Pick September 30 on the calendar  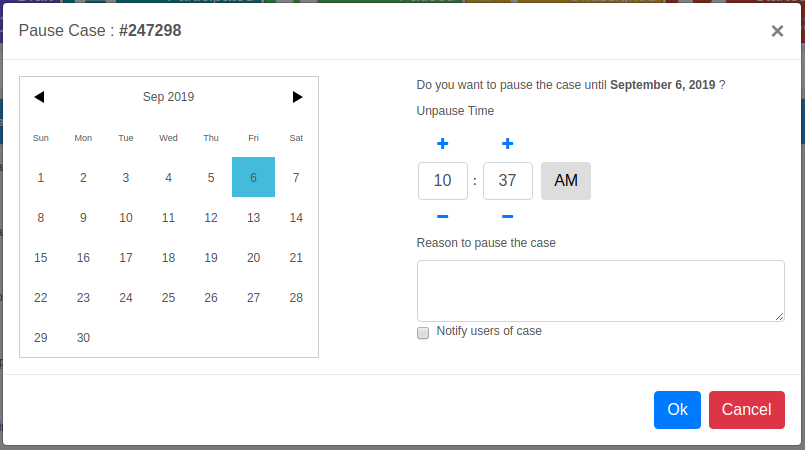coord(83,338)
